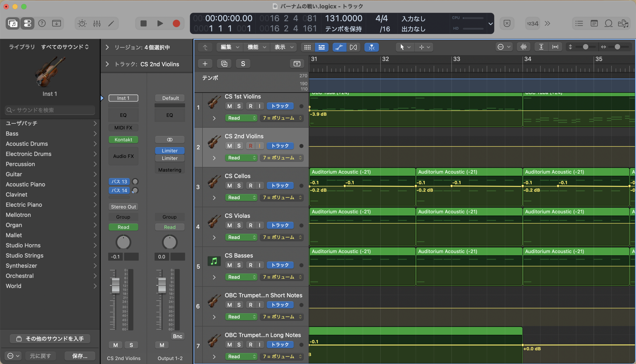
Task: Open the すべてのサウンド library dropdown
Action: [65, 47]
